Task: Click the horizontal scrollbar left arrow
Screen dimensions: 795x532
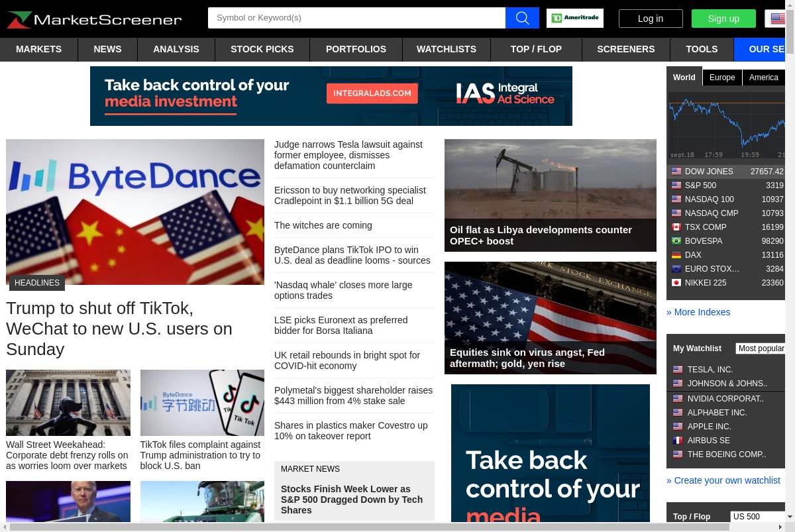Action: pyautogui.click(x=5, y=527)
